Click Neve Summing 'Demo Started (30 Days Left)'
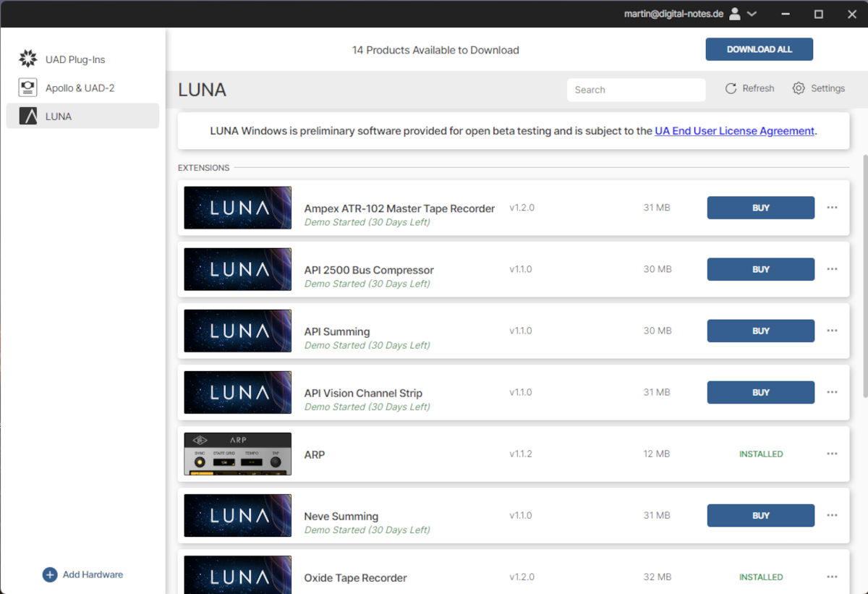868x594 pixels. 367,530
